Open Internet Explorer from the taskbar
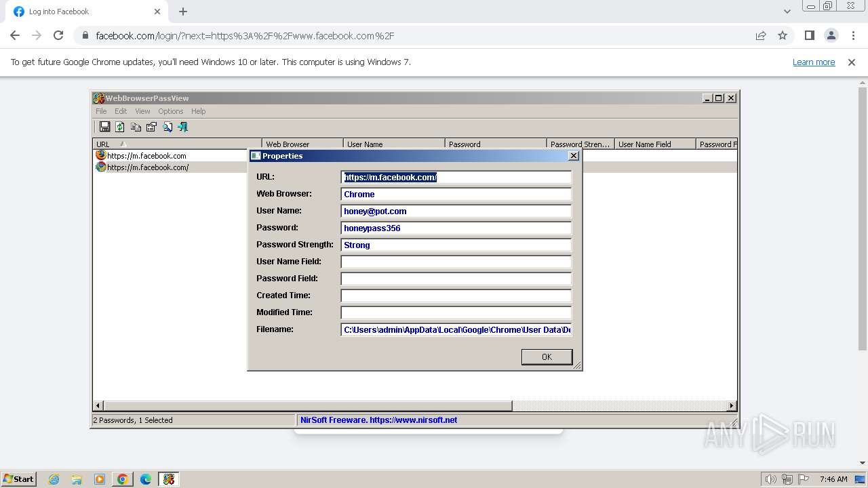The image size is (868, 488). coord(54,479)
